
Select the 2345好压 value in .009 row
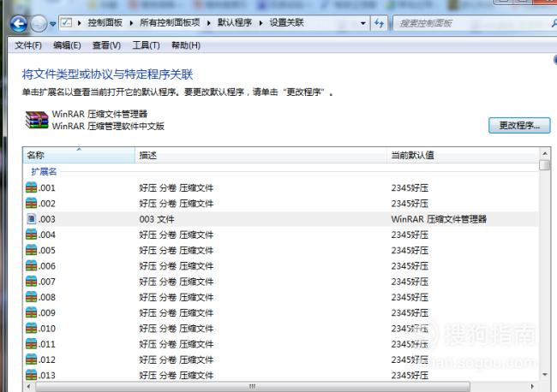(x=410, y=313)
